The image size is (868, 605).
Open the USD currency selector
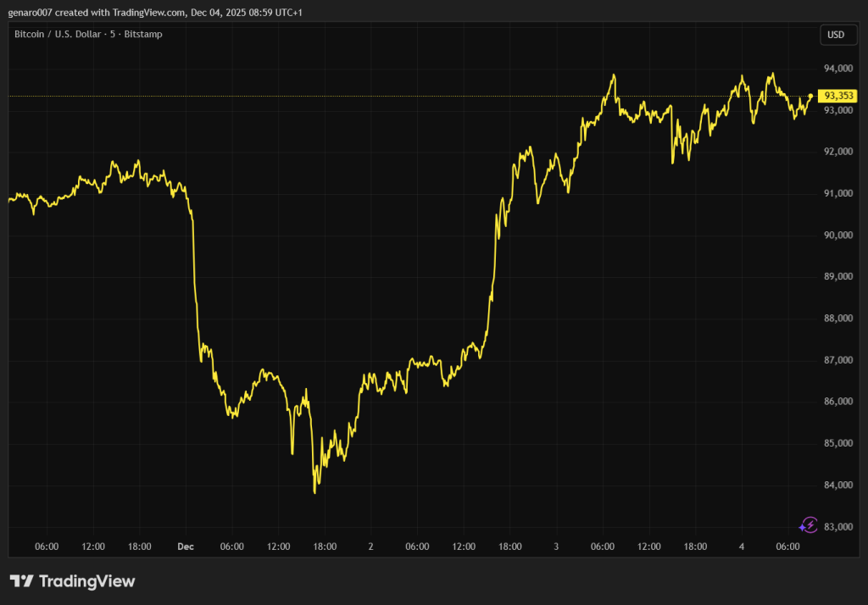coord(836,35)
